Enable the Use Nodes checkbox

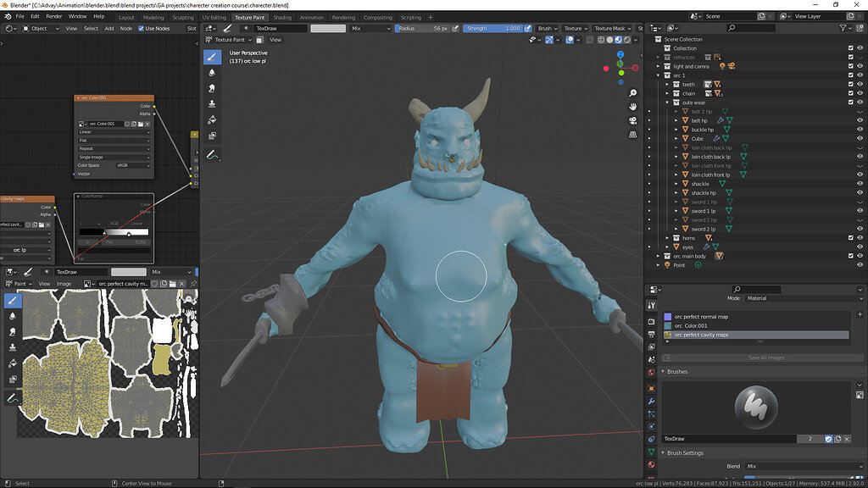tap(141, 28)
